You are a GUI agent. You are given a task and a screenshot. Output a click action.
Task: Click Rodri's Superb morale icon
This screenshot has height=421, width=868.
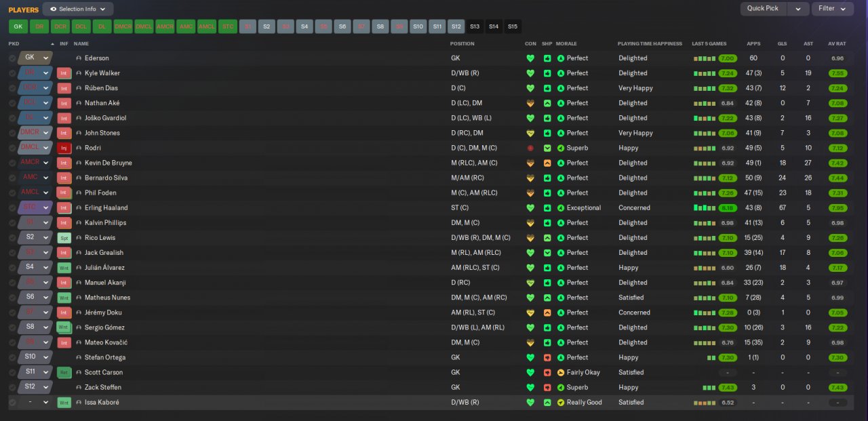tap(561, 148)
